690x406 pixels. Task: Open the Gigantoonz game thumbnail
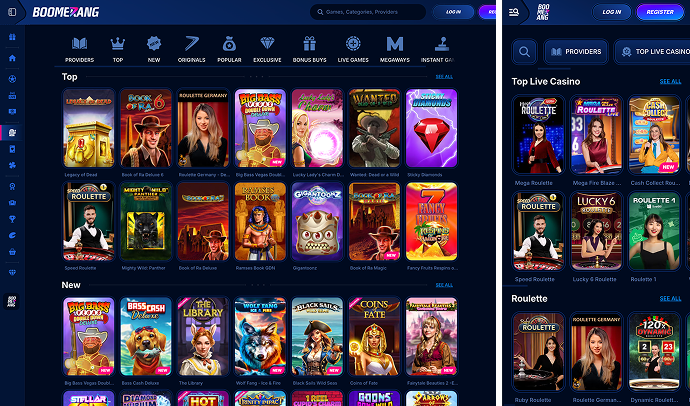pyautogui.click(x=317, y=222)
